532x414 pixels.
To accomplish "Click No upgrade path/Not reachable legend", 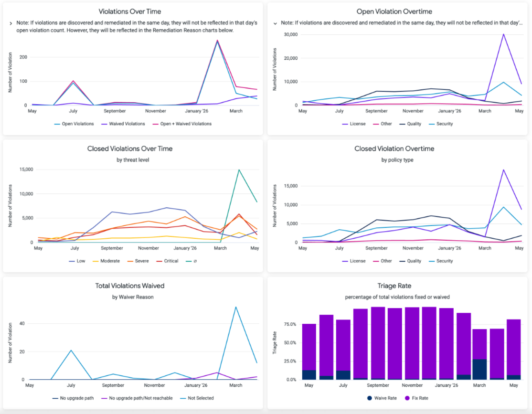I will tap(137, 398).
